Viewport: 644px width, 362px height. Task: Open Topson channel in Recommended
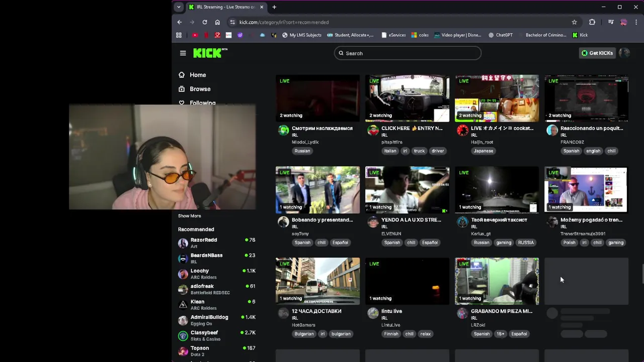click(217, 351)
